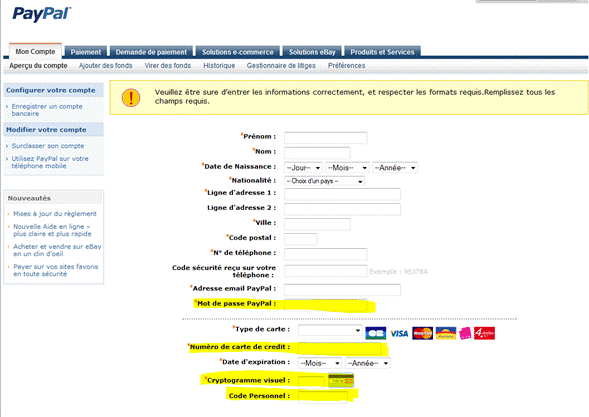This screenshot has width=589, height=417.
Task: Click Enregistrer un compte bancaire link
Action: click(x=47, y=110)
